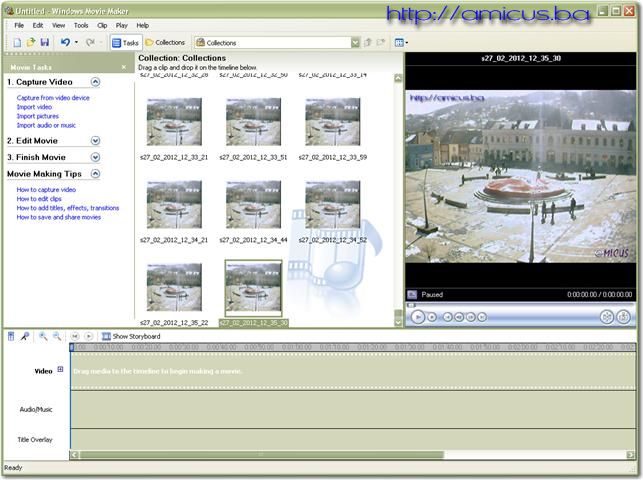The height and width of the screenshot is (480, 643).
Task: Expand the Finish Movie section
Action: 95,157
